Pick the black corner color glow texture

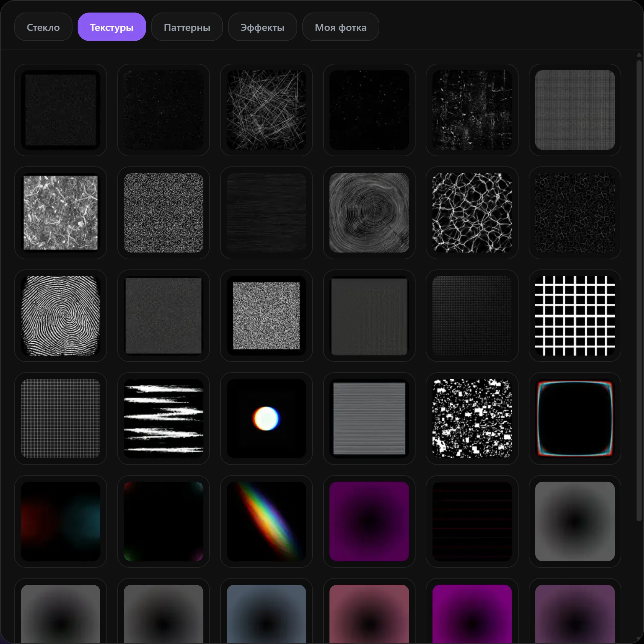tap(163, 521)
